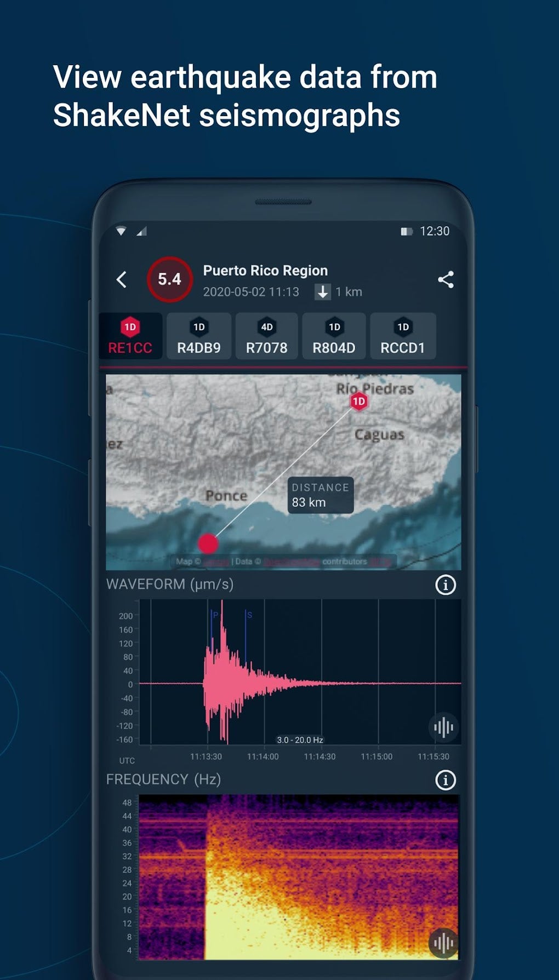Tap the WAVEFORM (µm/s) heading
This screenshot has width=559, height=980.
[170, 584]
